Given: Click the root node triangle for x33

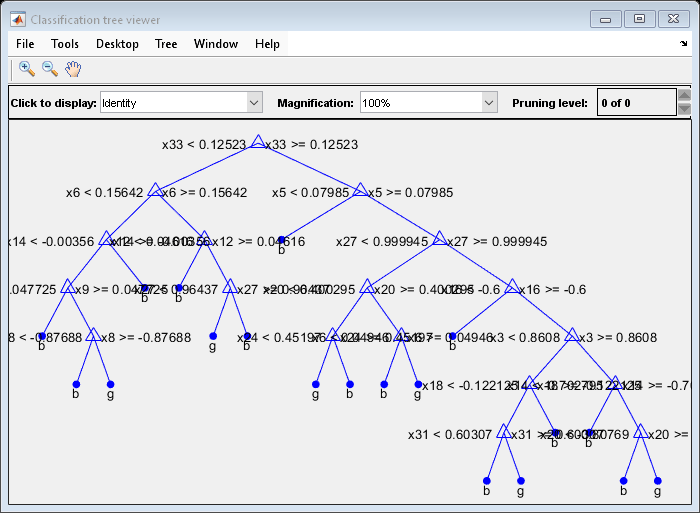Looking at the screenshot, I should (257, 143).
